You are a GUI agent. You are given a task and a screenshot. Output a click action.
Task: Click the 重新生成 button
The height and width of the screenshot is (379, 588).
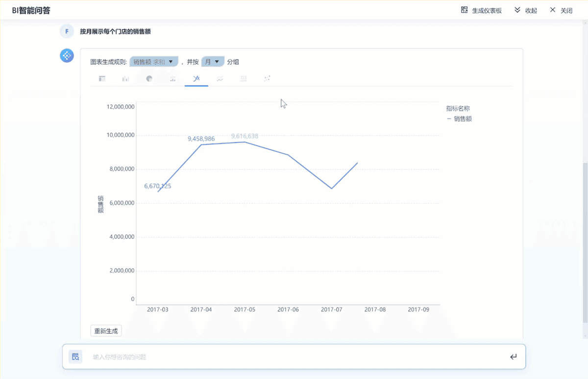click(106, 331)
